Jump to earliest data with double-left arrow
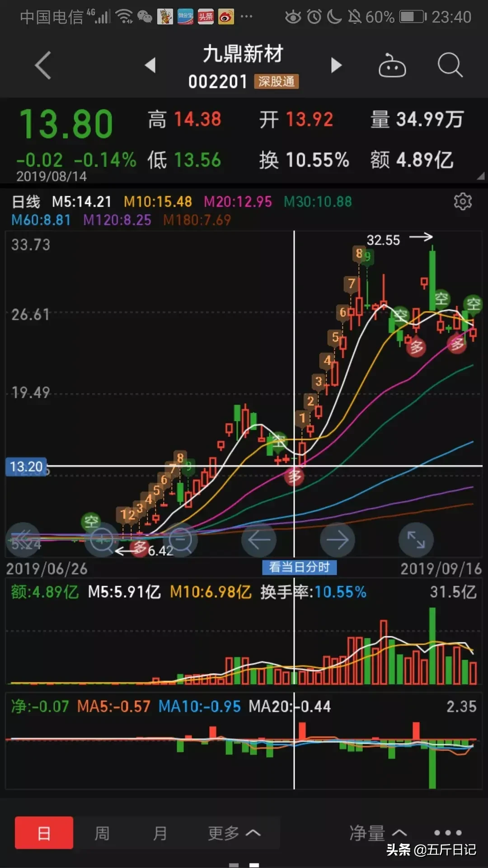This screenshot has width=488, height=868. (x=23, y=540)
